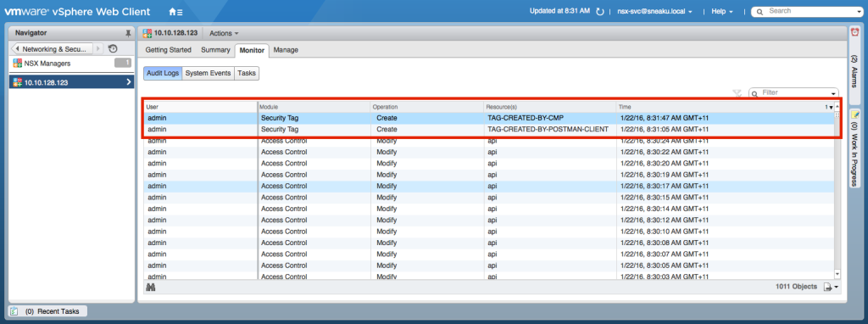Viewport: 868px width, 324px height.
Task: Sort by the User column header
Action: point(201,107)
